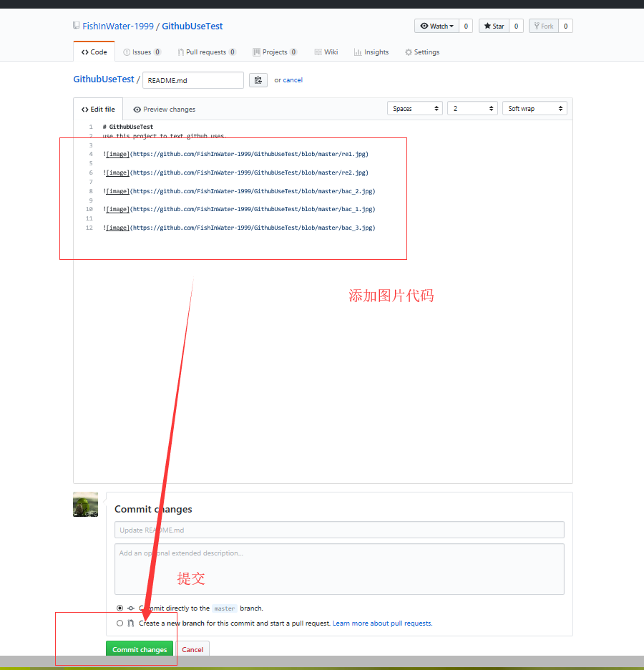Click the cancel link next to the filename

tap(293, 80)
